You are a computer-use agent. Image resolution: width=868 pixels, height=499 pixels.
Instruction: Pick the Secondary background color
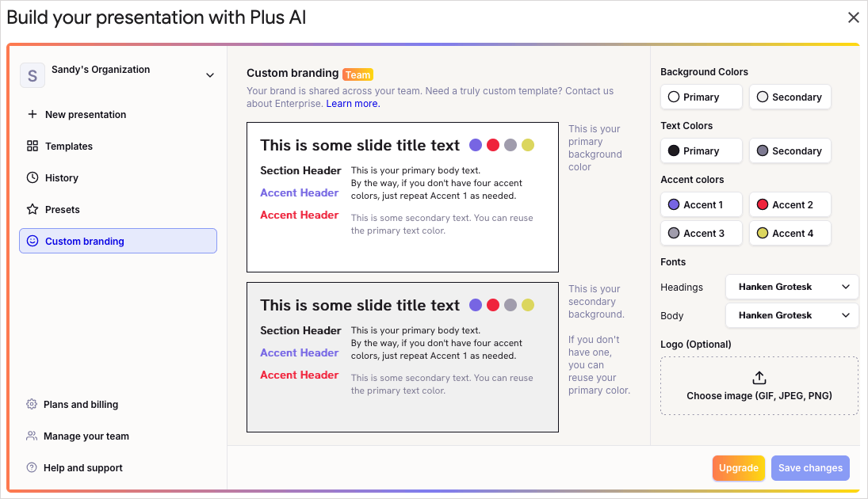790,97
